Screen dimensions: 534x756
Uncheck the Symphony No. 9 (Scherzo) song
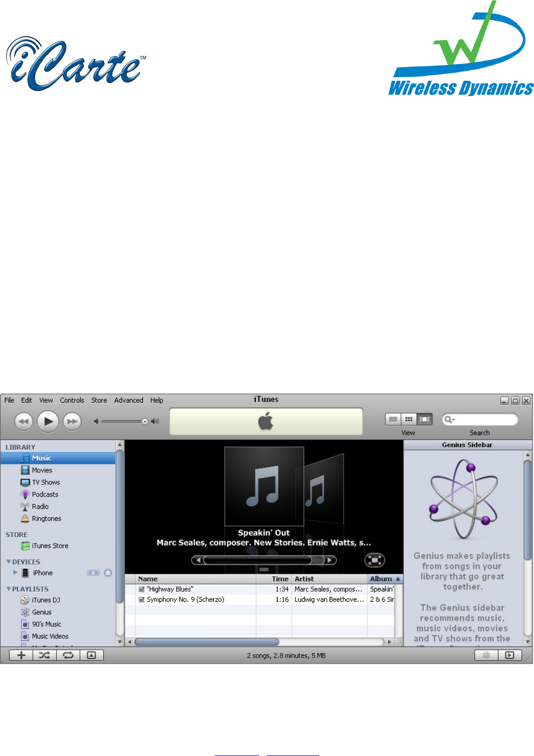tap(142, 600)
